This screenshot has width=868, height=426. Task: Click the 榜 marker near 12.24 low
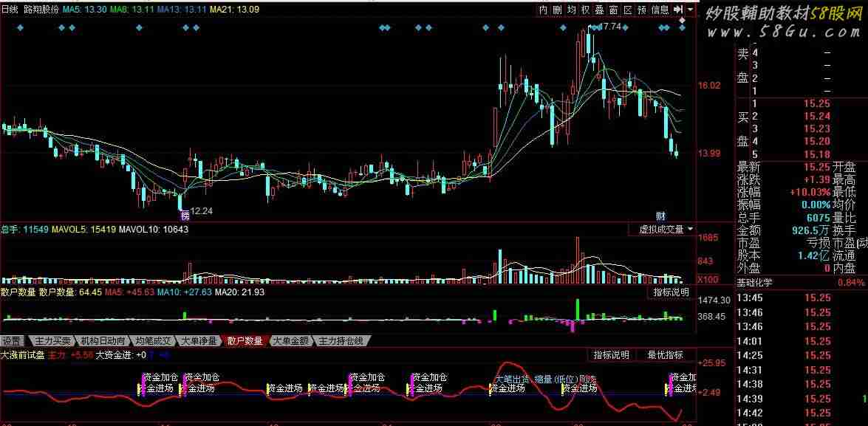[x=185, y=215]
